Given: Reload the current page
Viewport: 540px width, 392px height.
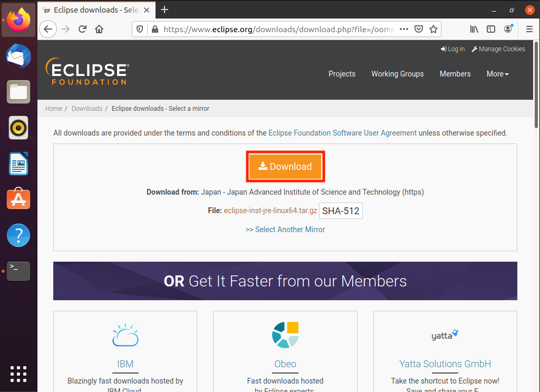Looking at the screenshot, I should coord(82,29).
